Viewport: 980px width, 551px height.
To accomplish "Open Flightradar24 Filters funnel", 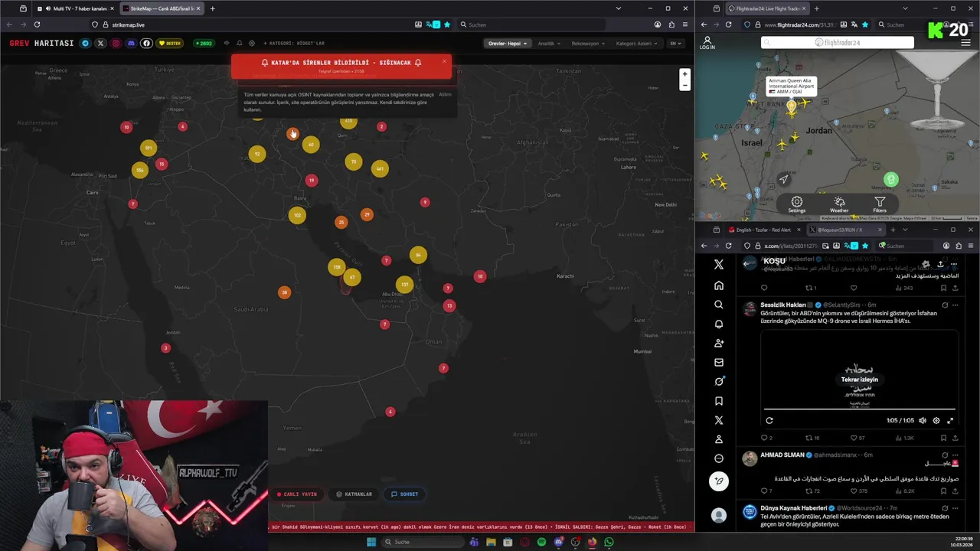I will (x=880, y=204).
